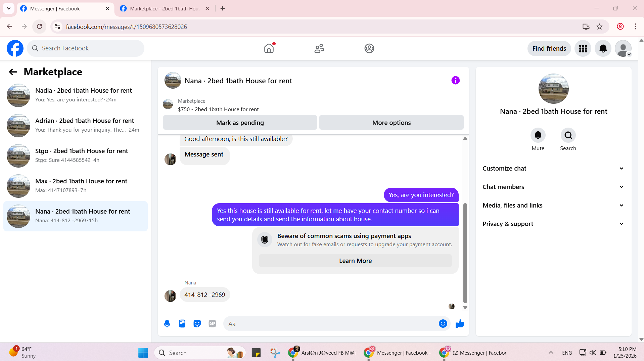The image size is (644, 361).
Task: Open a new browser tab
Action: pos(223,9)
